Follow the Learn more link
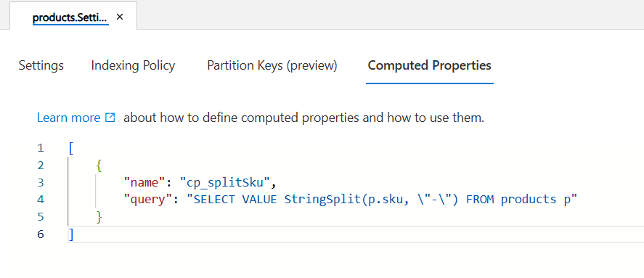 [x=68, y=118]
